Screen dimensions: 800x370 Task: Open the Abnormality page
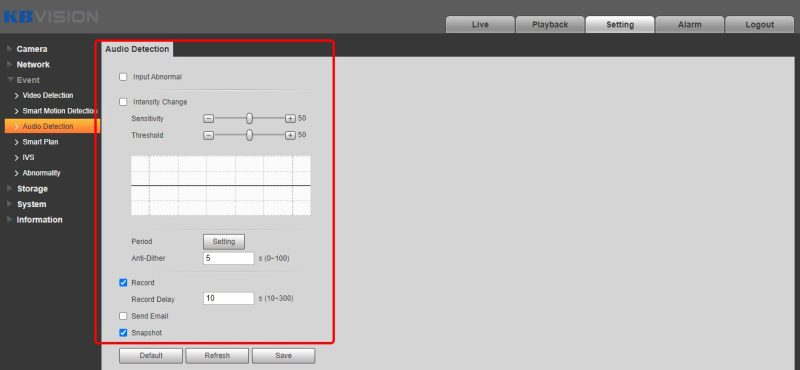41,173
